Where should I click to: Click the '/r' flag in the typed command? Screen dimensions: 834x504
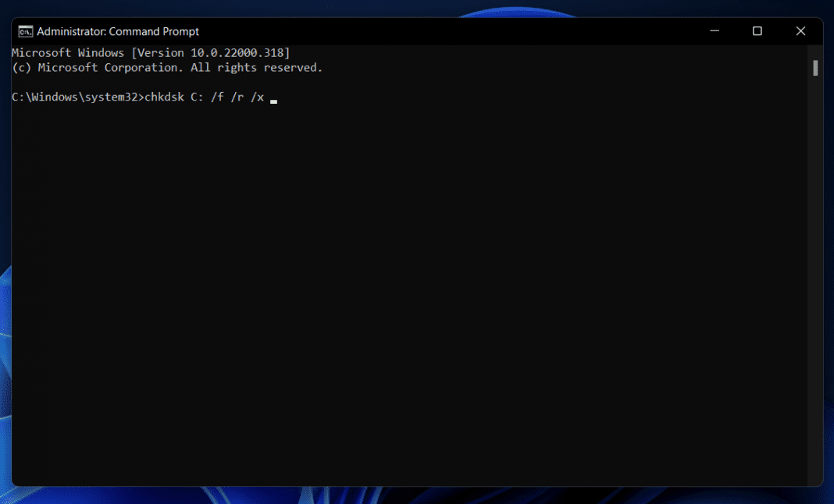pos(238,97)
